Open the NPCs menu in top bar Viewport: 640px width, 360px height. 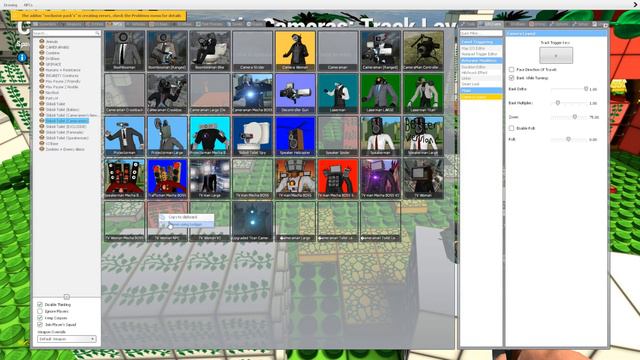coord(28,5)
